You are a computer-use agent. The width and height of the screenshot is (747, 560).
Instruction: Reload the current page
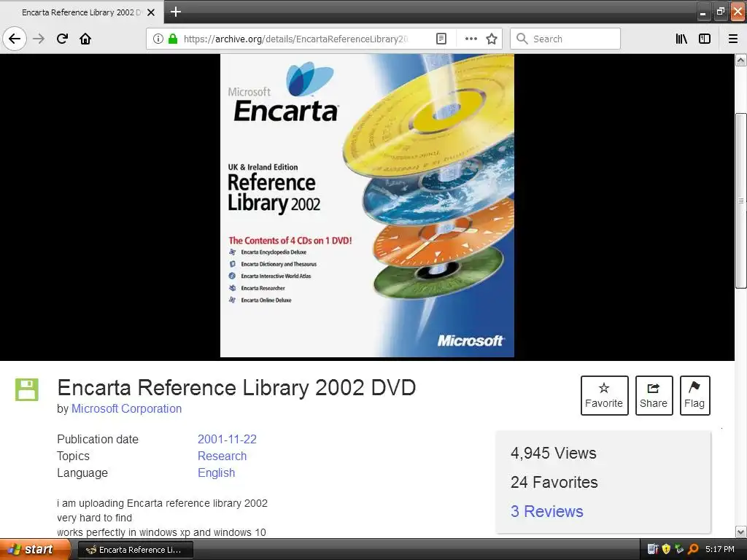[62, 39]
